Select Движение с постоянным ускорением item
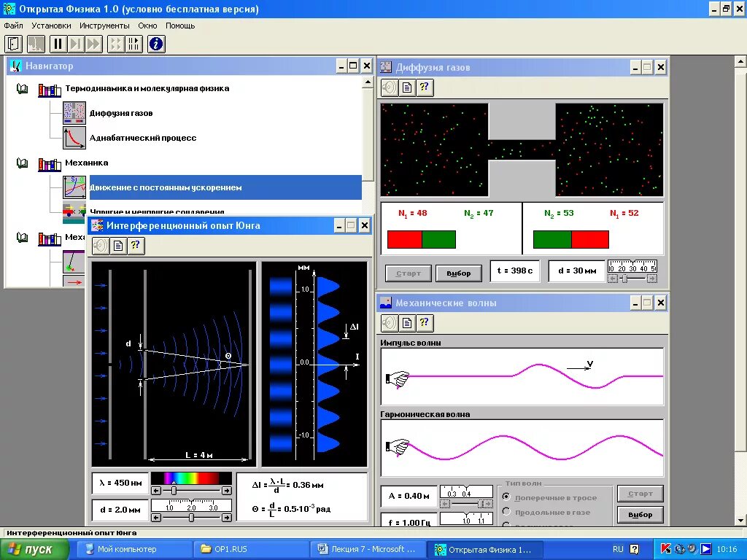Viewport: 747px width, 560px height. 225,187
